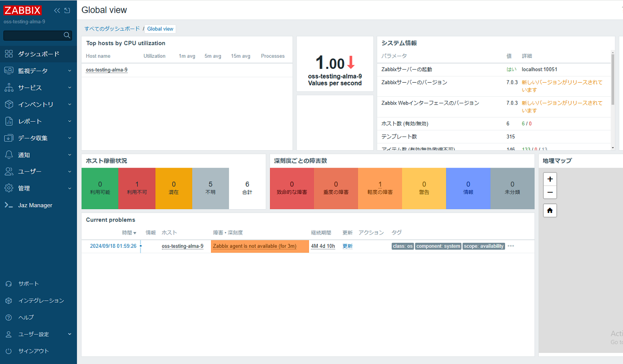Open the ダッシュボード menu item
This screenshot has width=623, height=364.
[x=38, y=54]
